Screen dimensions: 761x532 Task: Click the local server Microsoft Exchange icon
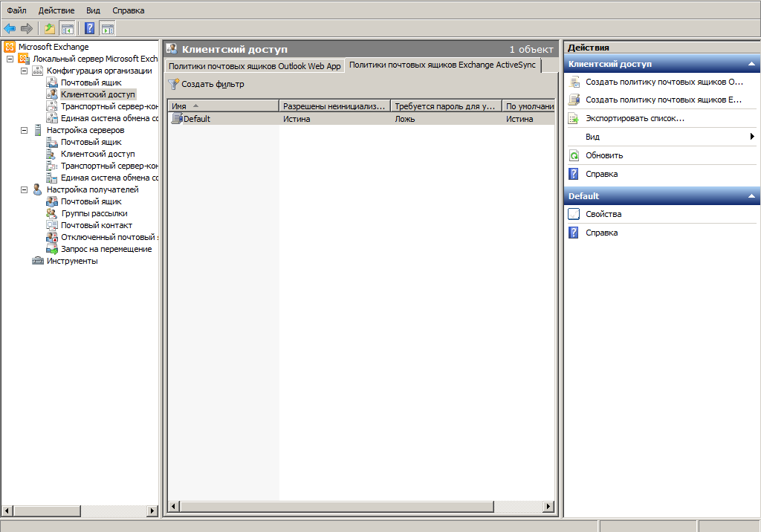click(24, 59)
